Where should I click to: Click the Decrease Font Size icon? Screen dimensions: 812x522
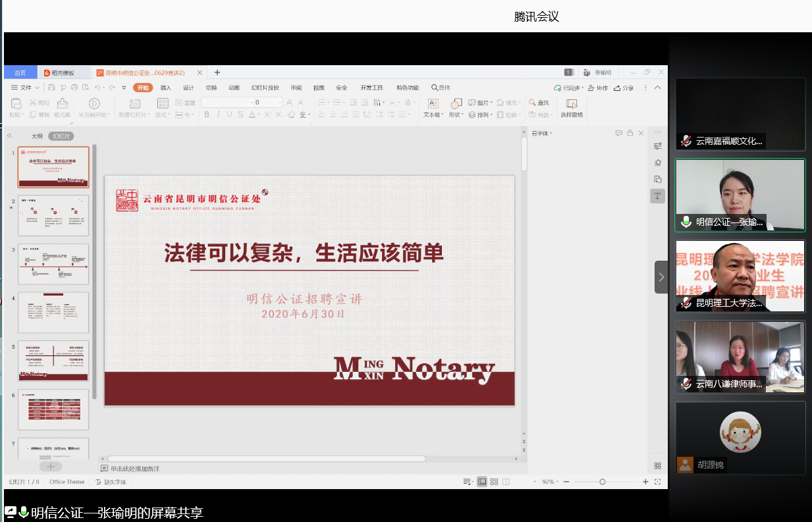coord(301,103)
